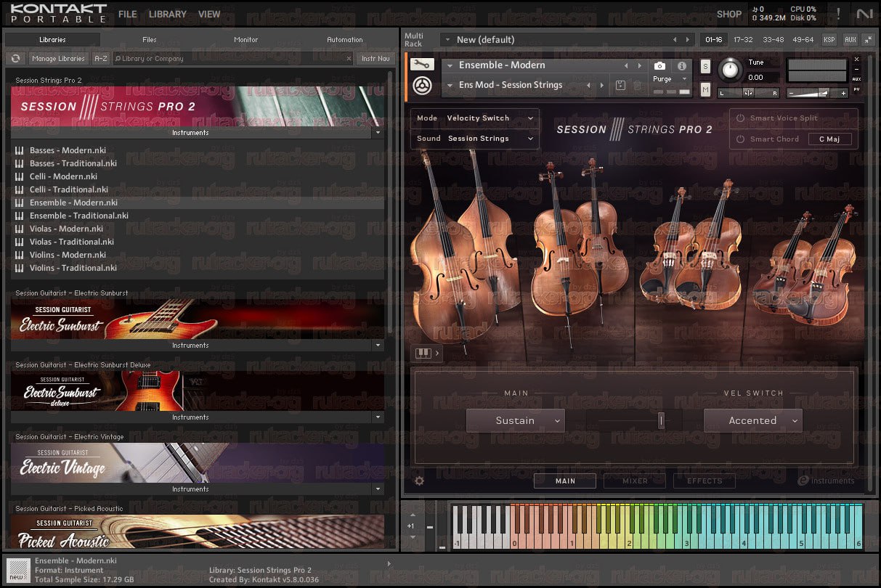Image resolution: width=881 pixels, height=588 pixels.
Task: Switch to the Automation tab
Action: [x=344, y=40]
